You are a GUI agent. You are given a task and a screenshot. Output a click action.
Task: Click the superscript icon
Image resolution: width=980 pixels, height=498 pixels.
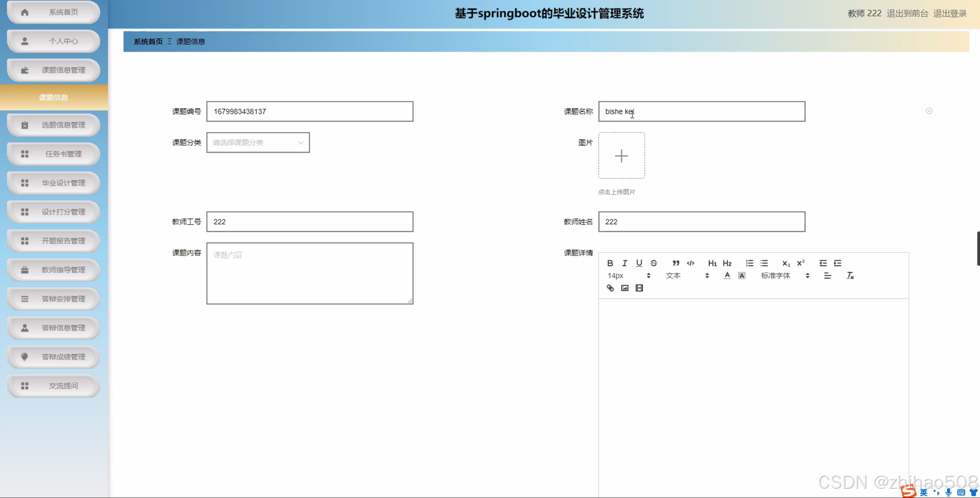click(801, 263)
